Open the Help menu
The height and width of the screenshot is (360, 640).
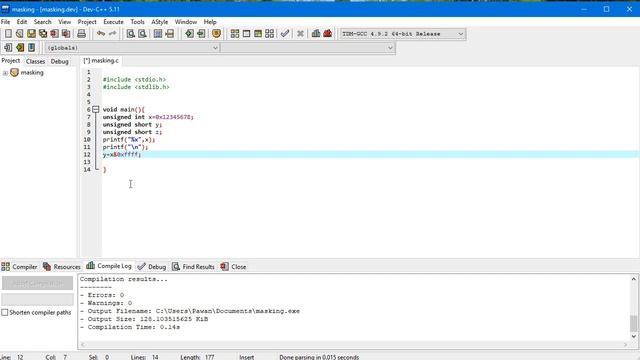click(210, 22)
